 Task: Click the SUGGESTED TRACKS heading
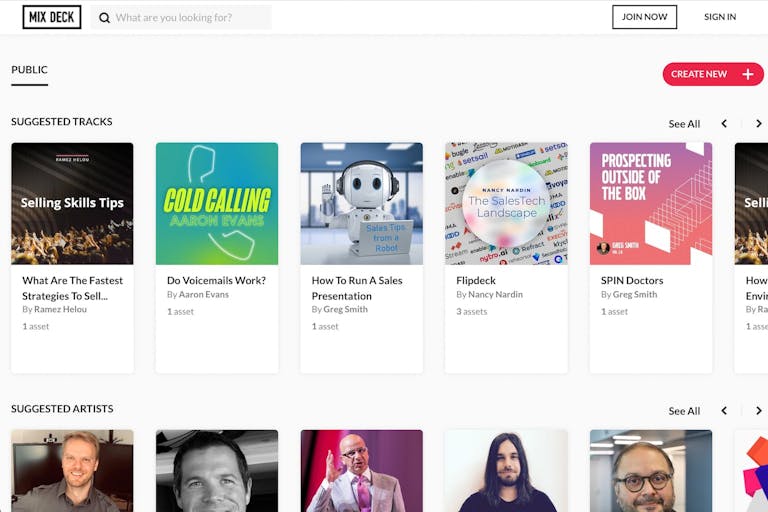point(62,122)
